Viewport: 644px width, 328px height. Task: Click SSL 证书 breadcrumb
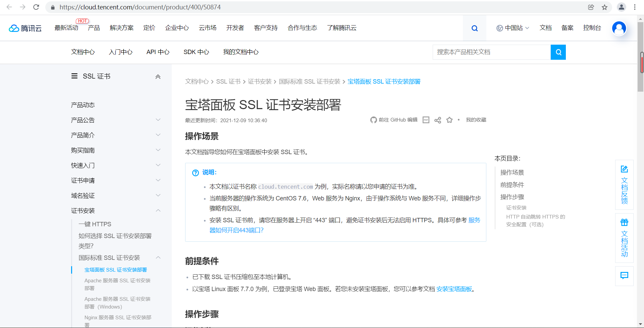point(228,82)
